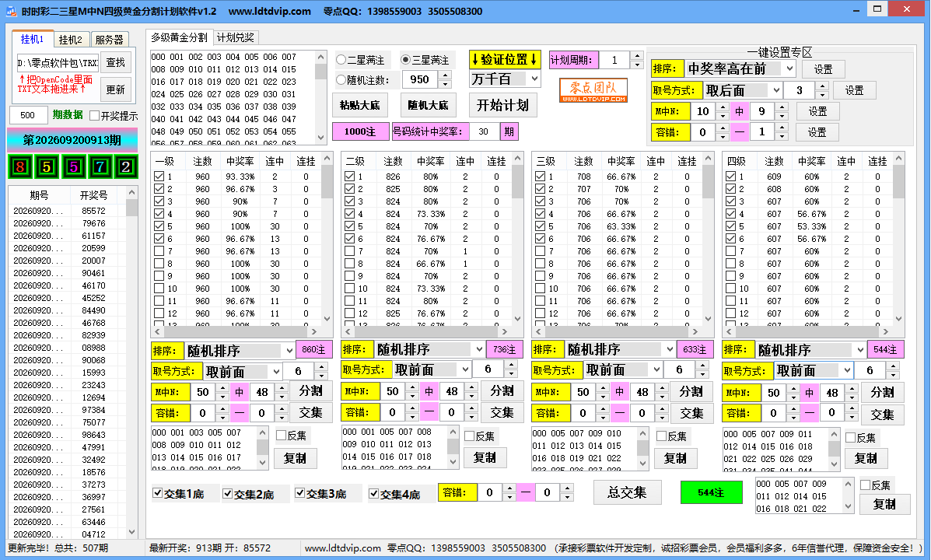Screen dimensions: 931x560
Task: Click the 设置 button beside 排序 dropdown
Action: (823, 69)
